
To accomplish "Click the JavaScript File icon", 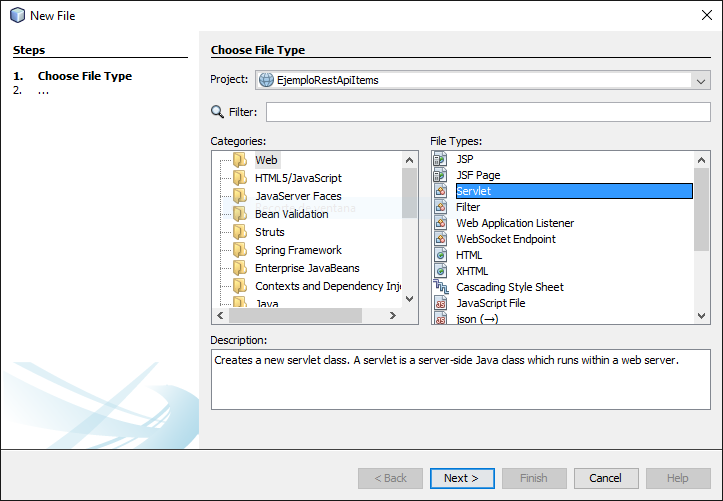I will point(440,303).
